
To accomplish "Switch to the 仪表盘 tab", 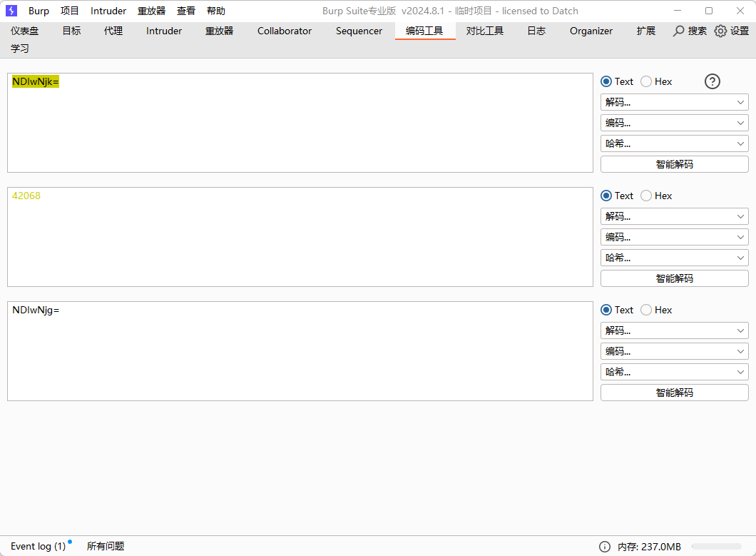I will tap(24, 31).
